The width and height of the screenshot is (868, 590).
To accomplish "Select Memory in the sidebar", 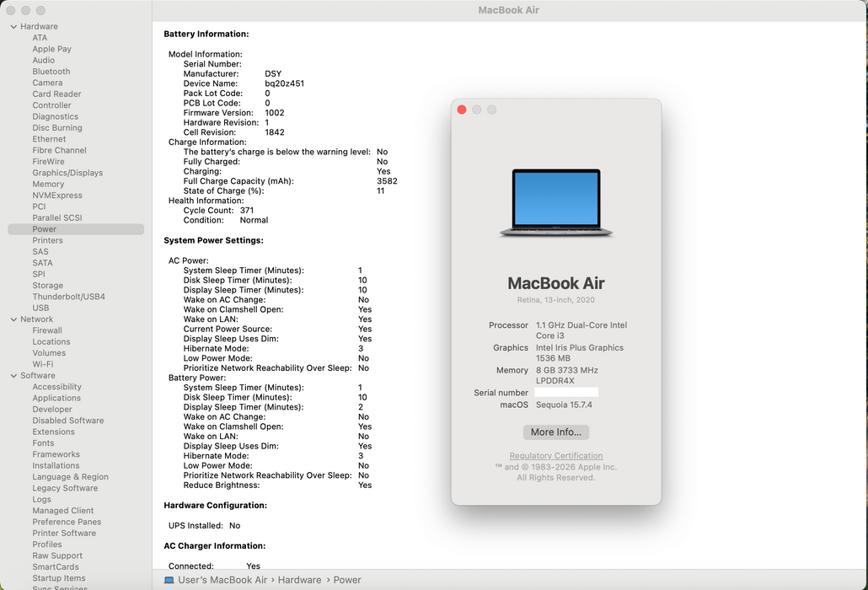I will [47, 184].
